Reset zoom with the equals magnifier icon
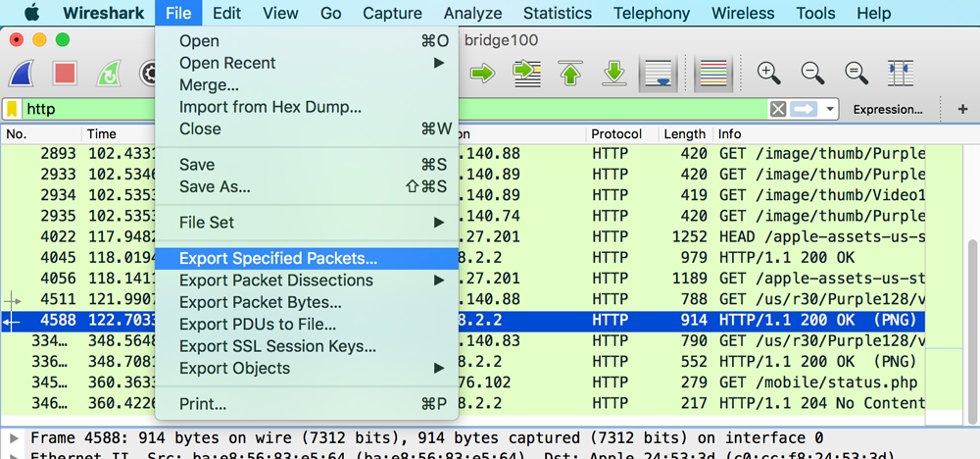Viewport: 980px width, 459px height. coord(857,73)
